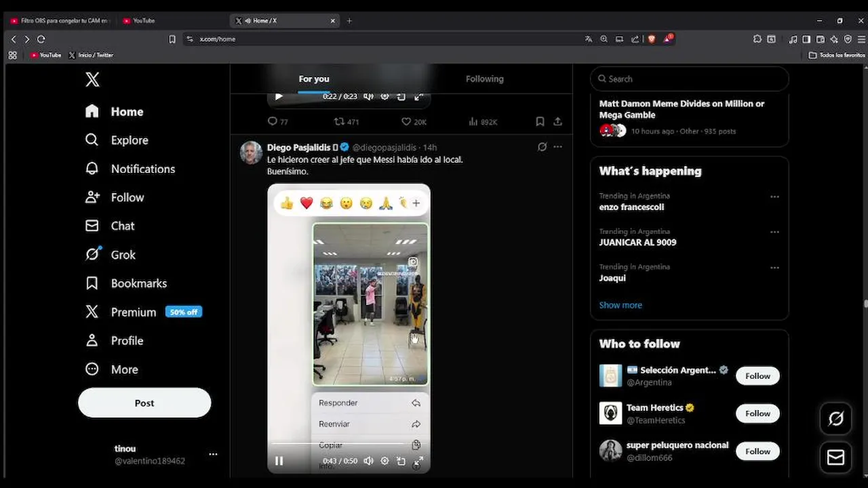The height and width of the screenshot is (488, 868).
Task: Open Grok assistant in sidebar
Action: 110,255
